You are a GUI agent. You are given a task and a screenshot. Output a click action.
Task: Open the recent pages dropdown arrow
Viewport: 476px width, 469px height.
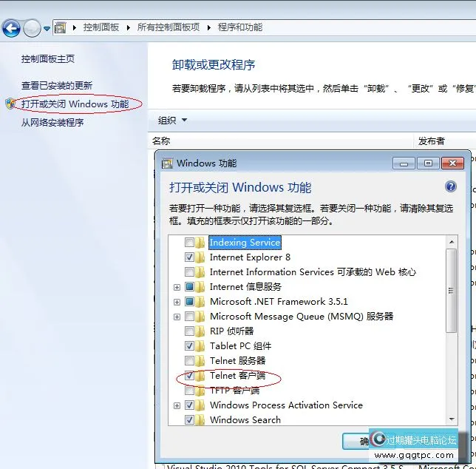(x=47, y=29)
